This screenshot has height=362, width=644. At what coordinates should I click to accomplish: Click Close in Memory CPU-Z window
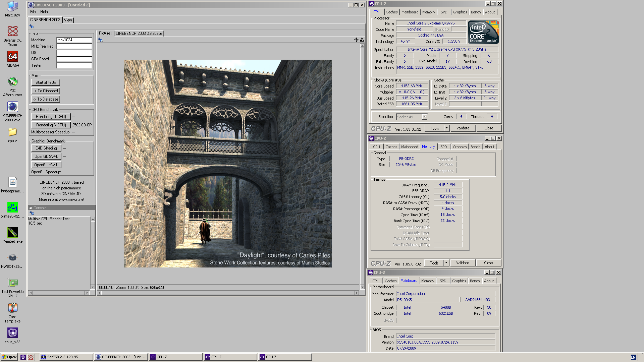488,263
